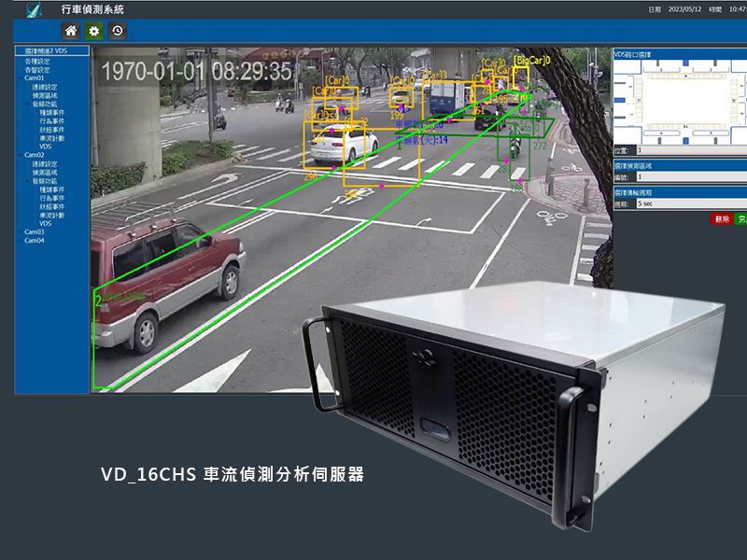Select 偵測區域 under Cam02
This screenshot has height=560, width=747.
pos(45,172)
